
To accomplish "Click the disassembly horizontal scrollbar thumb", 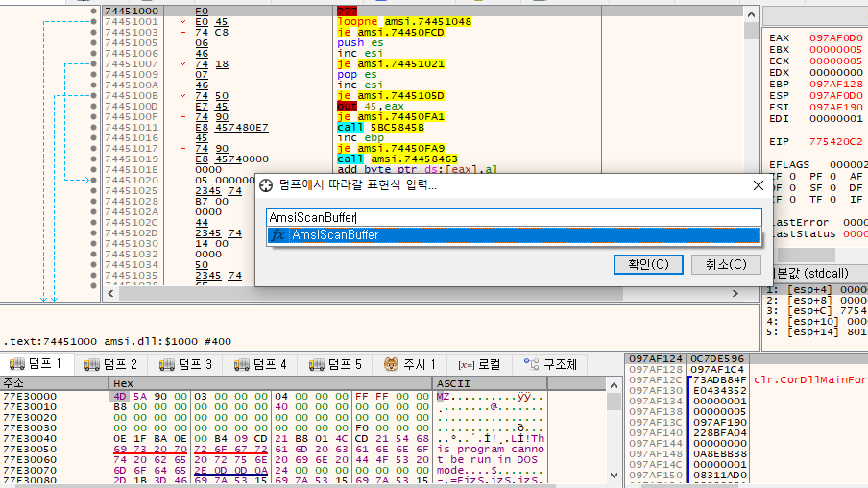I will (x=371, y=294).
